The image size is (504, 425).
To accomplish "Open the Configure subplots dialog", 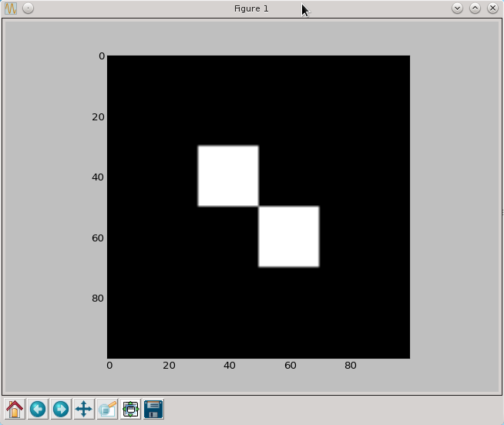I will (x=130, y=409).
